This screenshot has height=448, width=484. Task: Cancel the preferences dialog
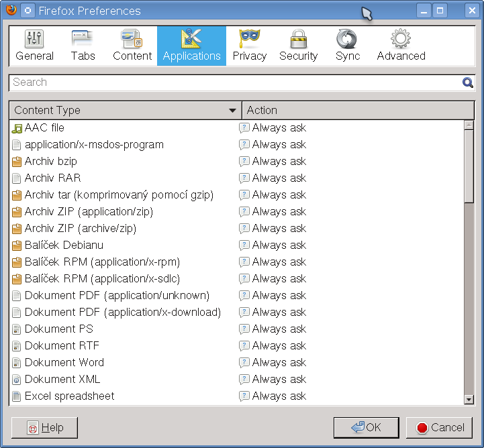pyautogui.click(x=439, y=428)
